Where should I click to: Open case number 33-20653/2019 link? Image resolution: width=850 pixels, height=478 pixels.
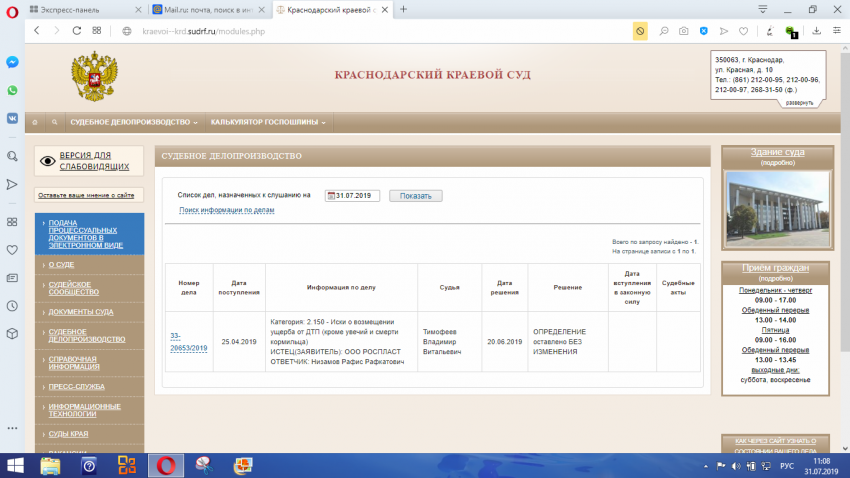pyautogui.click(x=189, y=343)
